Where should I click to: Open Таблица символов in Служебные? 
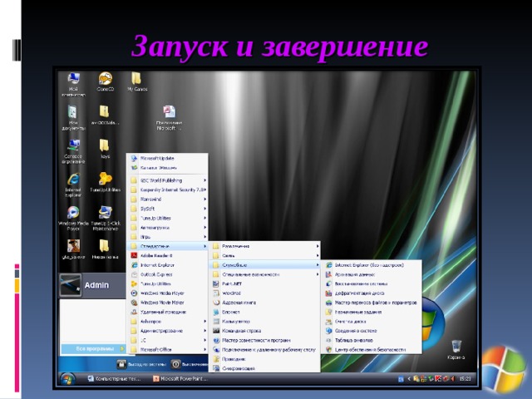(x=372, y=340)
